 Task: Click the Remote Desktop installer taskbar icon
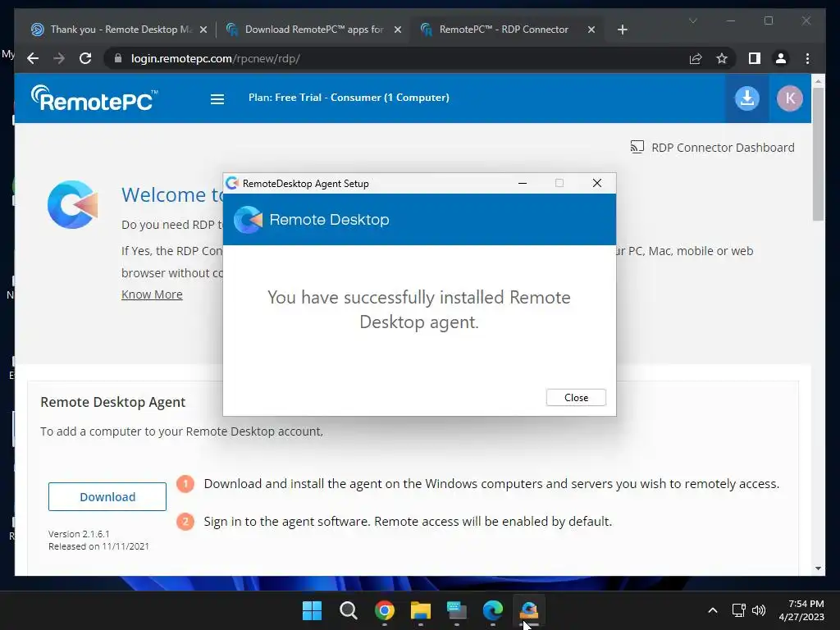tap(529, 609)
